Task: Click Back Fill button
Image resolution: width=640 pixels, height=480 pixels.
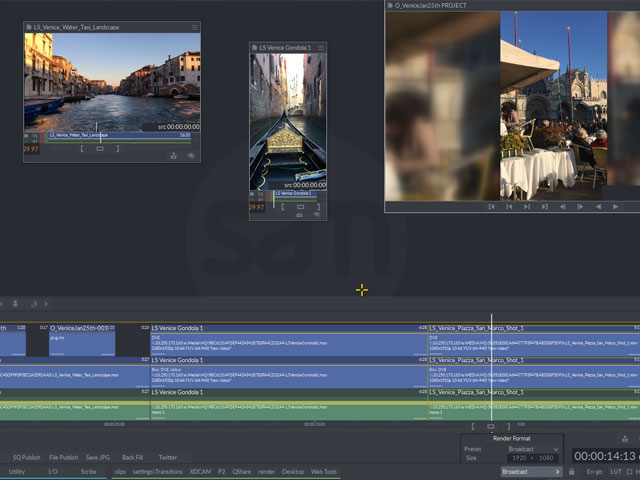Action: (x=132, y=458)
